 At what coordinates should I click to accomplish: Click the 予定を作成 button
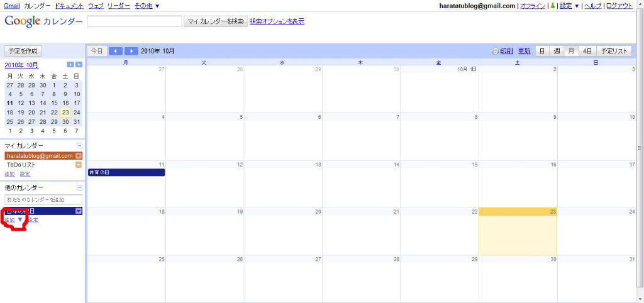[23, 52]
